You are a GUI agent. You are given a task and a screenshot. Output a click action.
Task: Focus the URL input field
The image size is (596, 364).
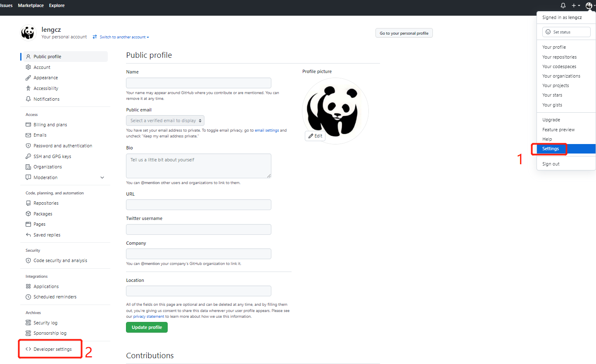click(199, 205)
